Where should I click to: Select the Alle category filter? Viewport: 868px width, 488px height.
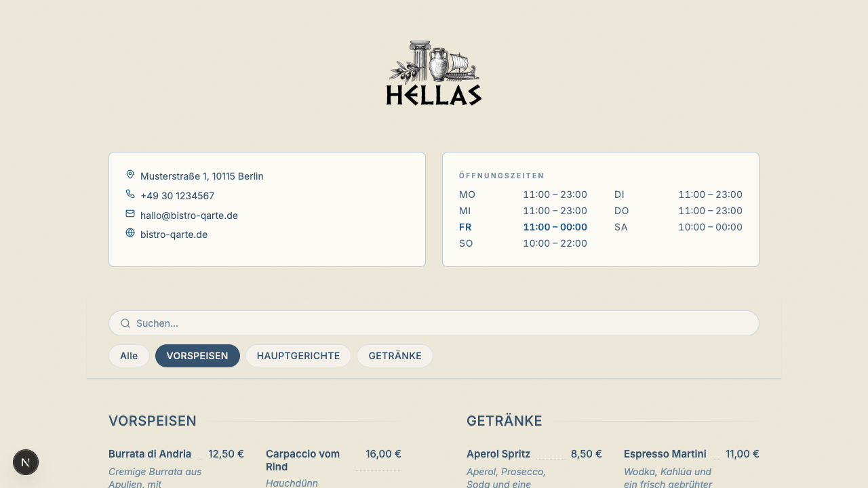pyautogui.click(x=129, y=356)
